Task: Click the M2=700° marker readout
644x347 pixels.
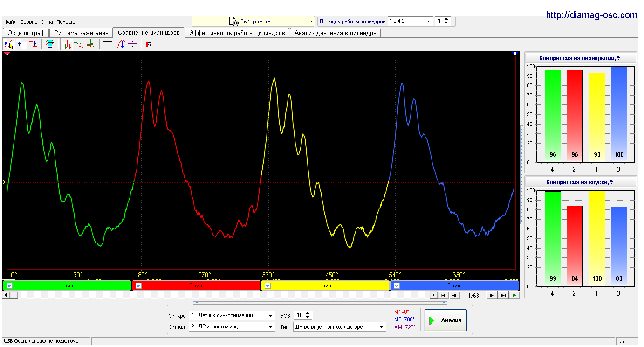Action: pyautogui.click(x=404, y=319)
